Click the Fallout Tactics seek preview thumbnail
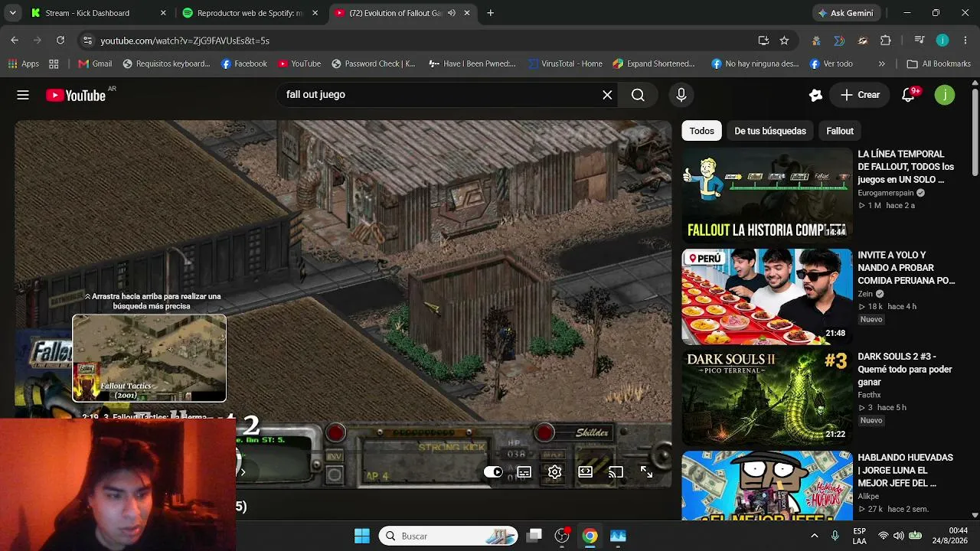This screenshot has height=551, width=980. (149, 358)
